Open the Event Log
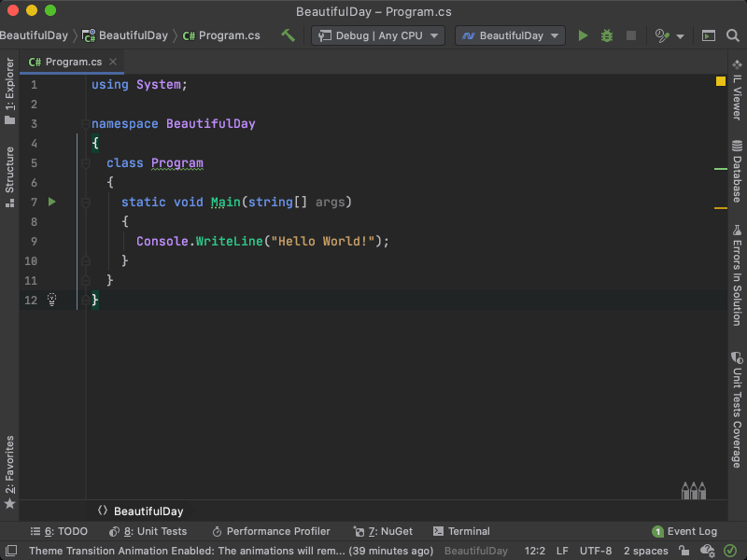 684,531
